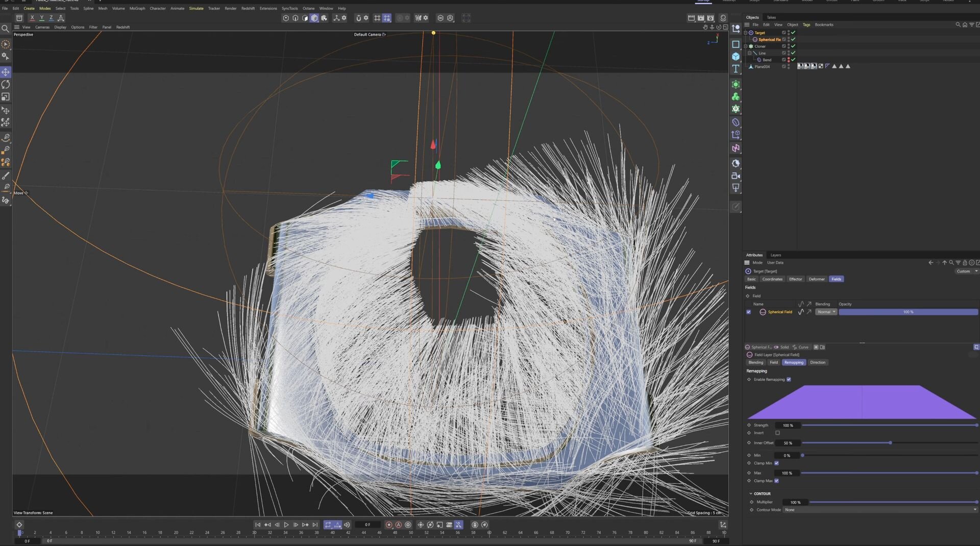The image size is (980, 546).
Task: Go to the start of the animation
Action: (x=258, y=525)
